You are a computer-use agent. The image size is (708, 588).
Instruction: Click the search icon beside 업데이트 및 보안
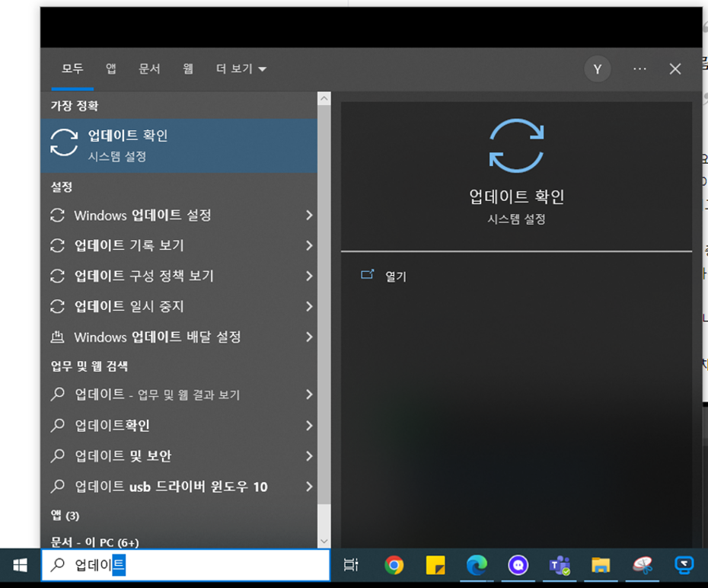(57, 455)
